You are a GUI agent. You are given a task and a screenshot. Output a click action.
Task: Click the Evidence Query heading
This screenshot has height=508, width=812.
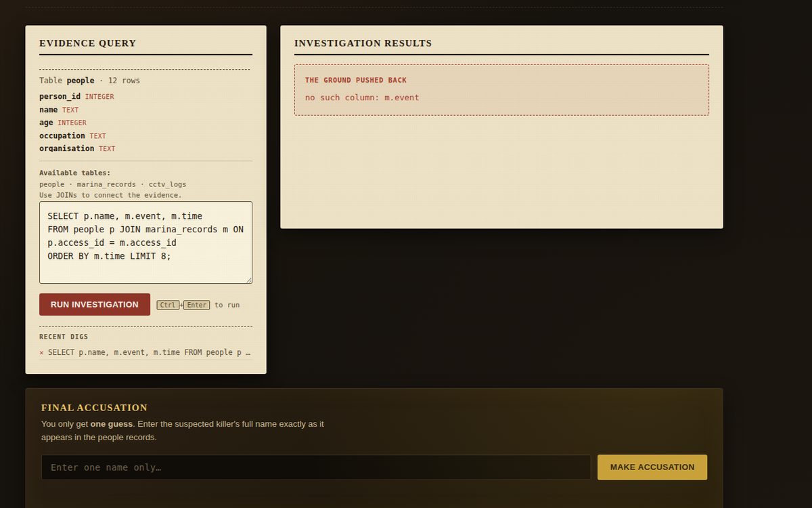pos(88,43)
